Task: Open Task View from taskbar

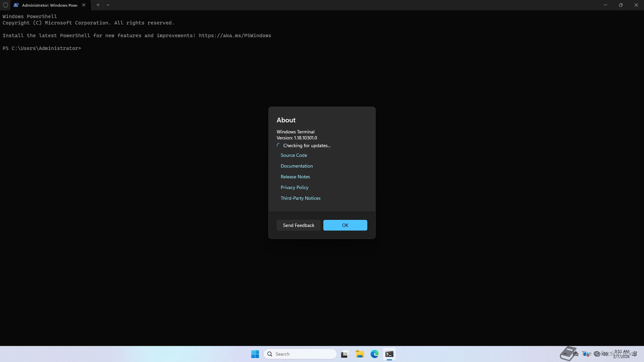Action: [x=345, y=354]
